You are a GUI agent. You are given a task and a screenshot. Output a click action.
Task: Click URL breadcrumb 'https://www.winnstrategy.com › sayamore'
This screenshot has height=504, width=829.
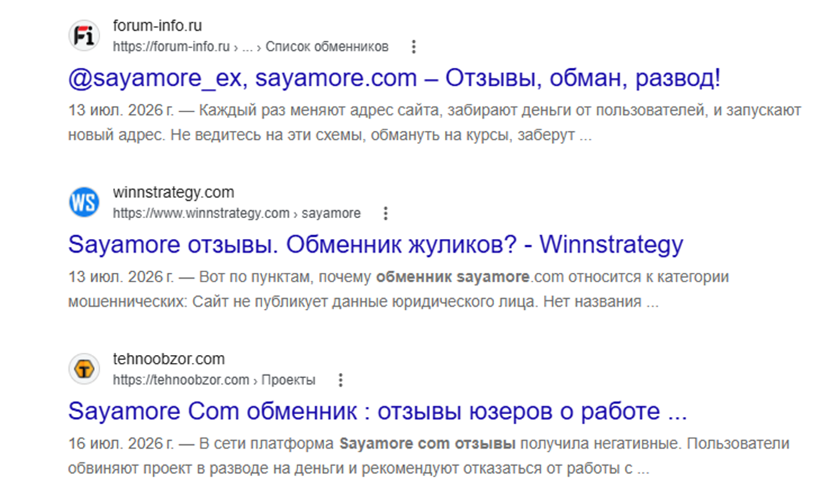237,213
